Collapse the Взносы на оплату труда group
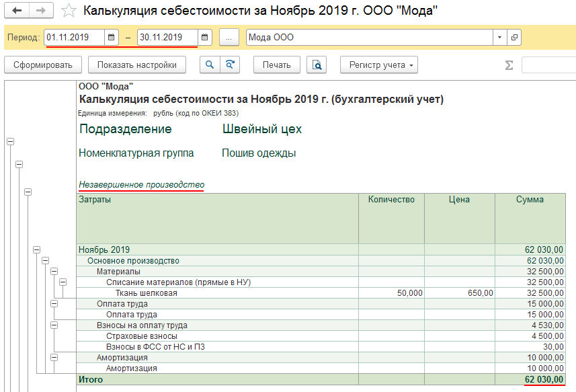The image size is (576, 392). [x=54, y=325]
